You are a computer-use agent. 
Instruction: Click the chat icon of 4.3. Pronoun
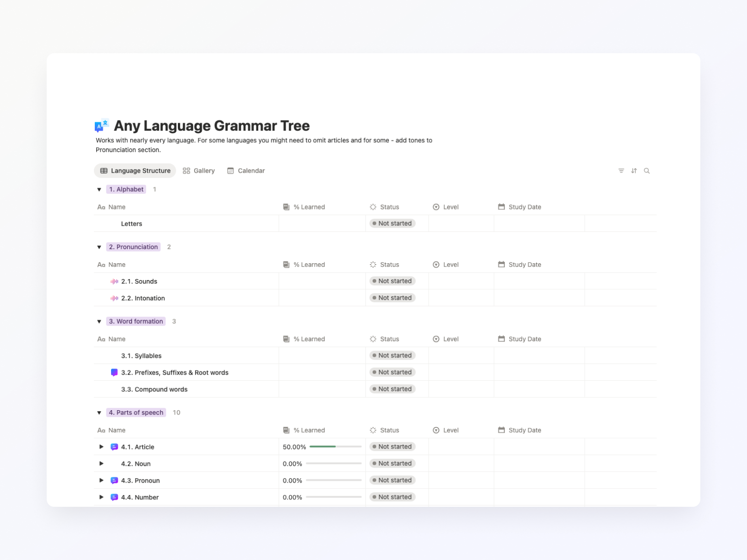114,481
